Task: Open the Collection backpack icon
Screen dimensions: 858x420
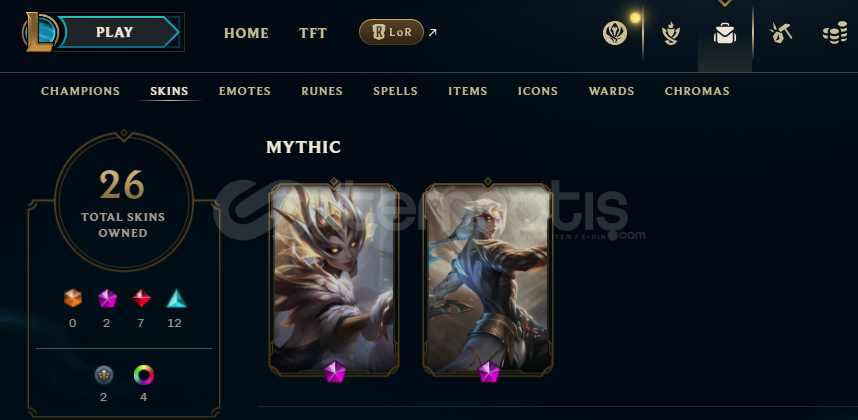Action: coord(724,33)
